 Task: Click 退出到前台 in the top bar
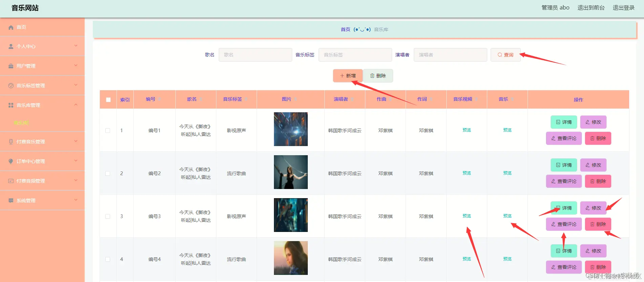(591, 8)
